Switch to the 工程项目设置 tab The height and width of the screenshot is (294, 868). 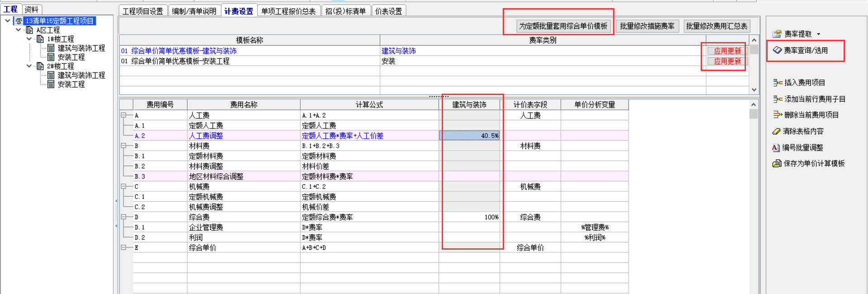(x=143, y=11)
